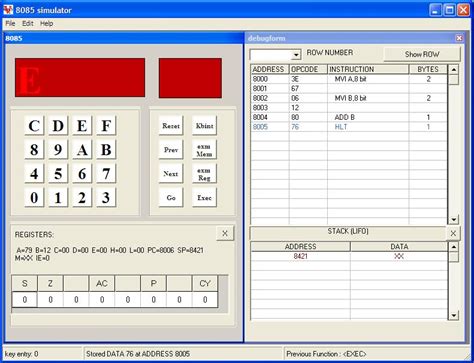The height and width of the screenshot is (363, 474).
Task: Click keypad digit 7
Action: click(x=106, y=174)
